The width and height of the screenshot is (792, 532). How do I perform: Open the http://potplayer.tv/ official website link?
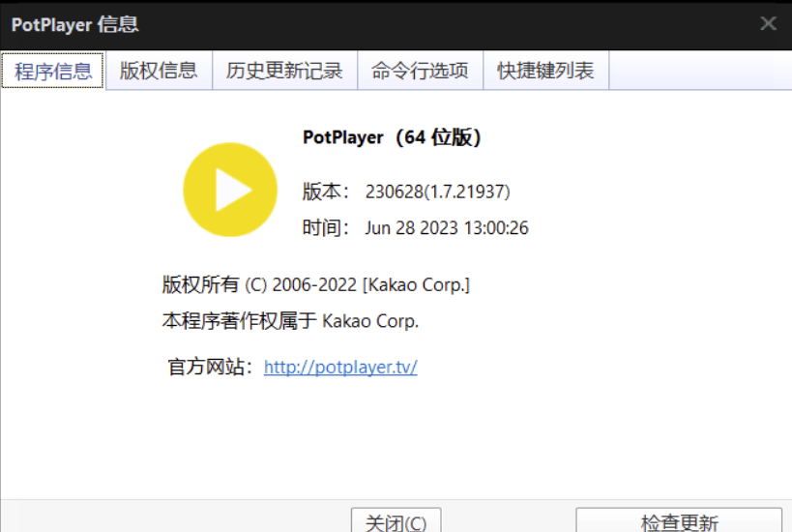tap(340, 368)
